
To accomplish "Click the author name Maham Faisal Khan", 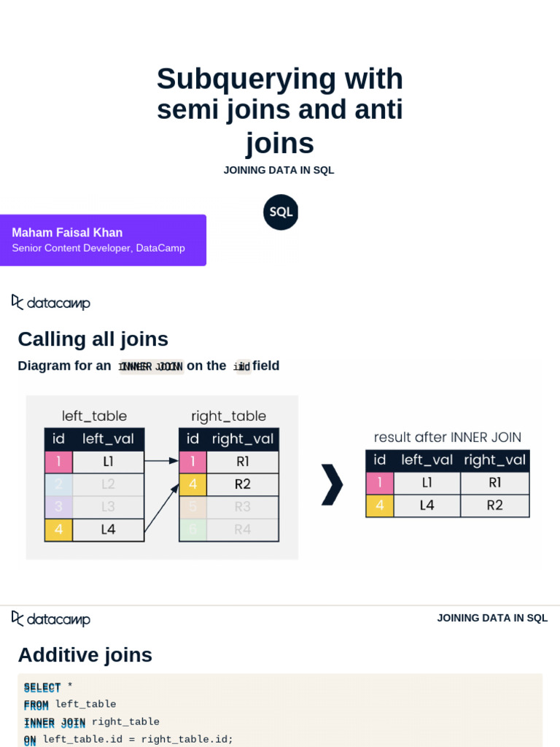I will pos(67,233).
